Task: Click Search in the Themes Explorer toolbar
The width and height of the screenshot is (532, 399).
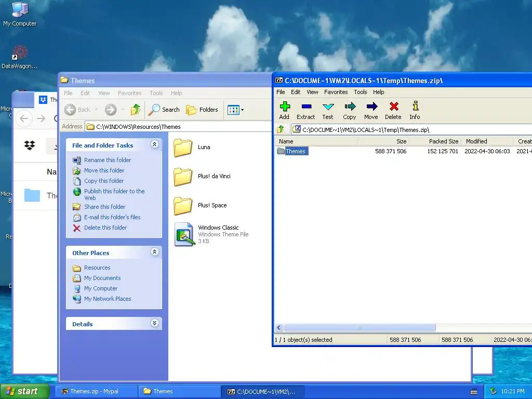Action: [x=164, y=110]
